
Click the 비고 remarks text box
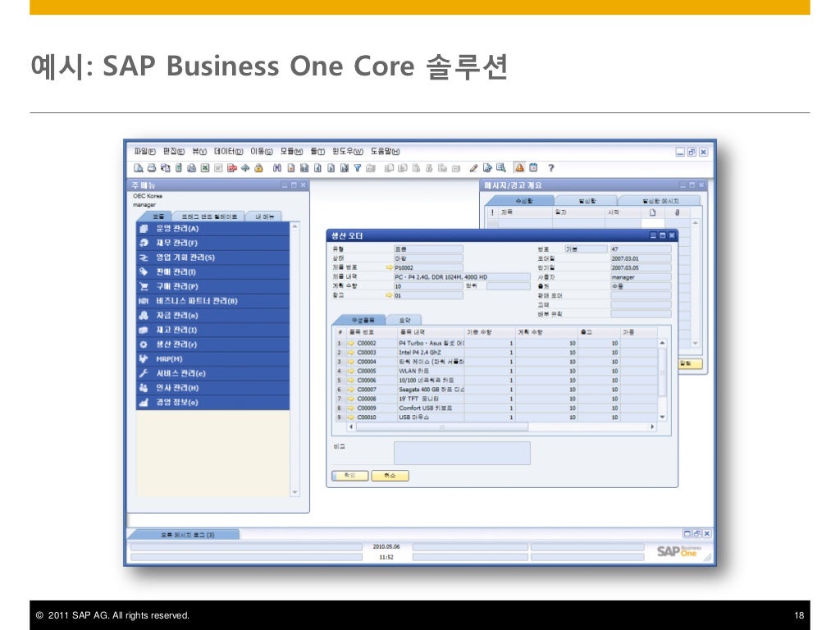coord(462,453)
